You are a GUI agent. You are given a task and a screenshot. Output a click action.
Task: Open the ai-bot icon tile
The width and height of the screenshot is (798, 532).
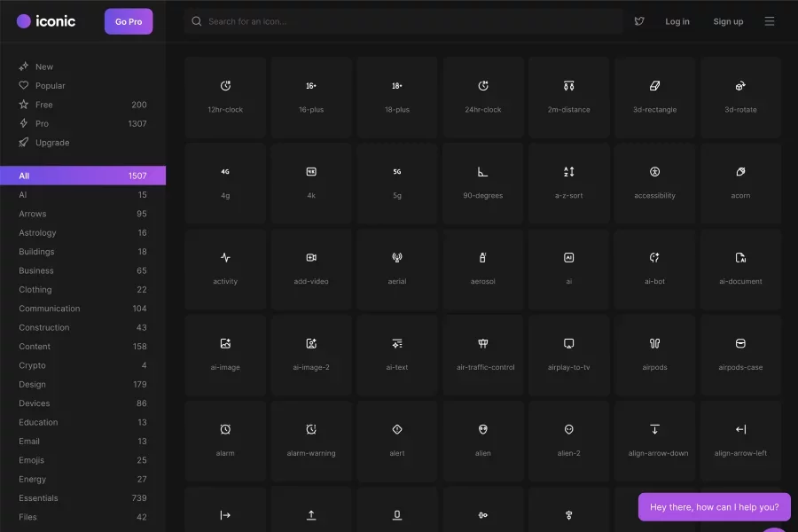click(654, 269)
